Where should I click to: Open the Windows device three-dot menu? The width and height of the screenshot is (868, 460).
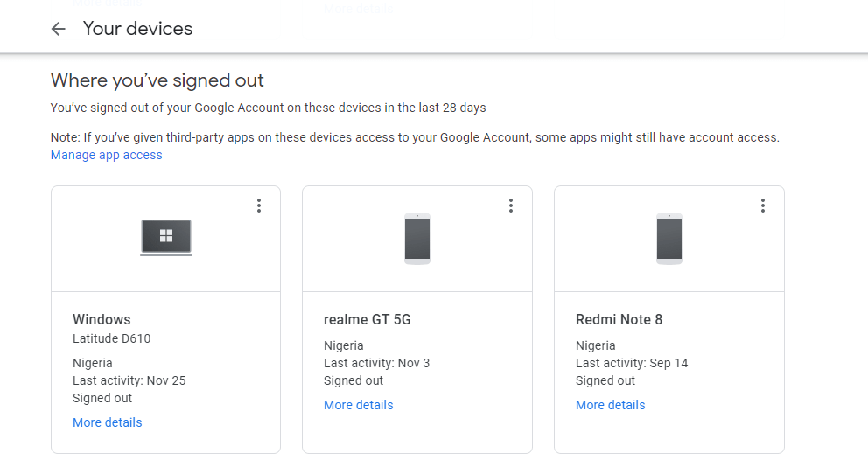259,206
